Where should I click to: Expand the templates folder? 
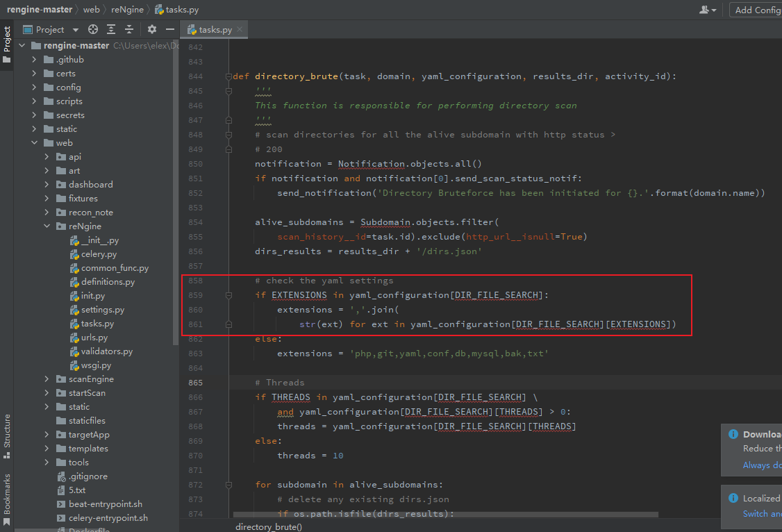47,448
